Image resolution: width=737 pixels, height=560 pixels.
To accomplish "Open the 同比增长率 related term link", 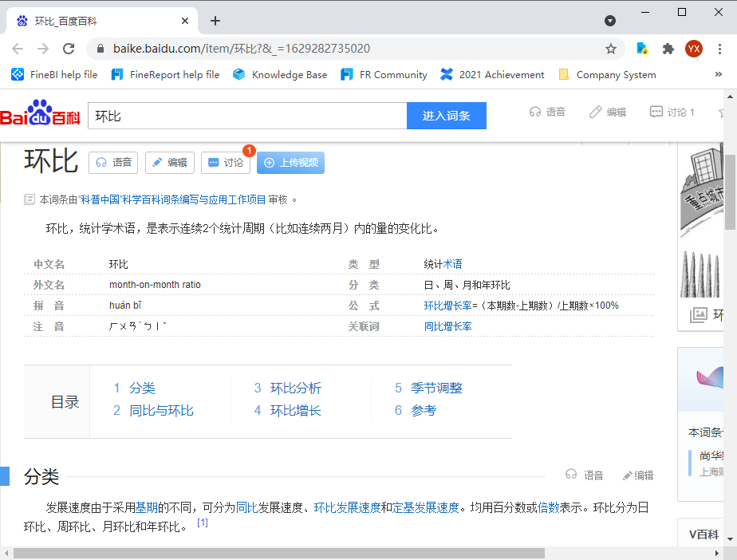I will pos(447,326).
